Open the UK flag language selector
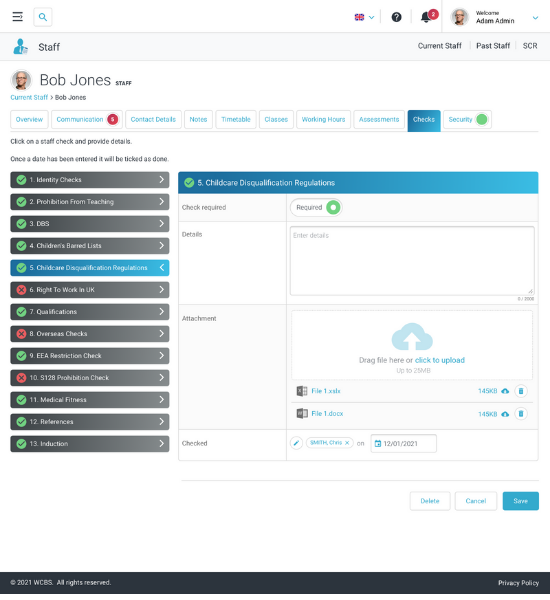 click(364, 17)
